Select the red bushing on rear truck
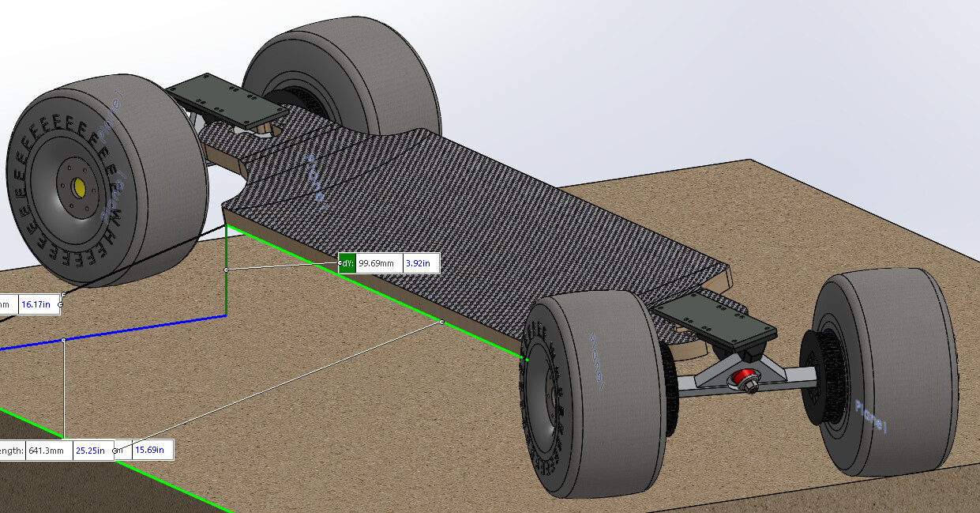The width and height of the screenshot is (980, 513). pyautogui.click(x=741, y=378)
